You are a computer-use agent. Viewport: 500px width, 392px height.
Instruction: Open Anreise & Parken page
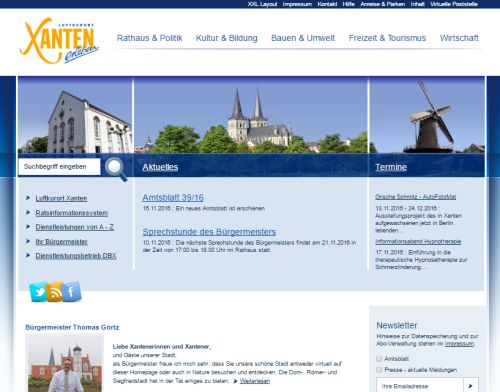click(383, 4)
